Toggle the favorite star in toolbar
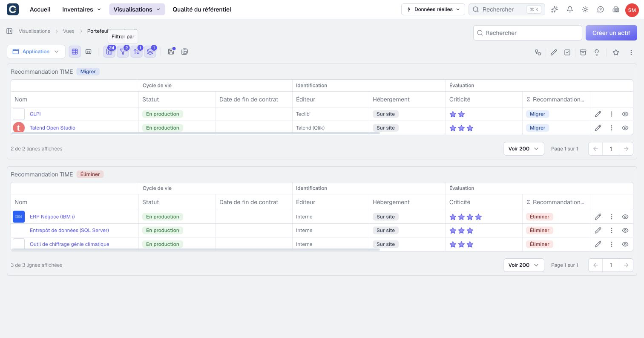This screenshot has width=644, height=338. point(616,52)
